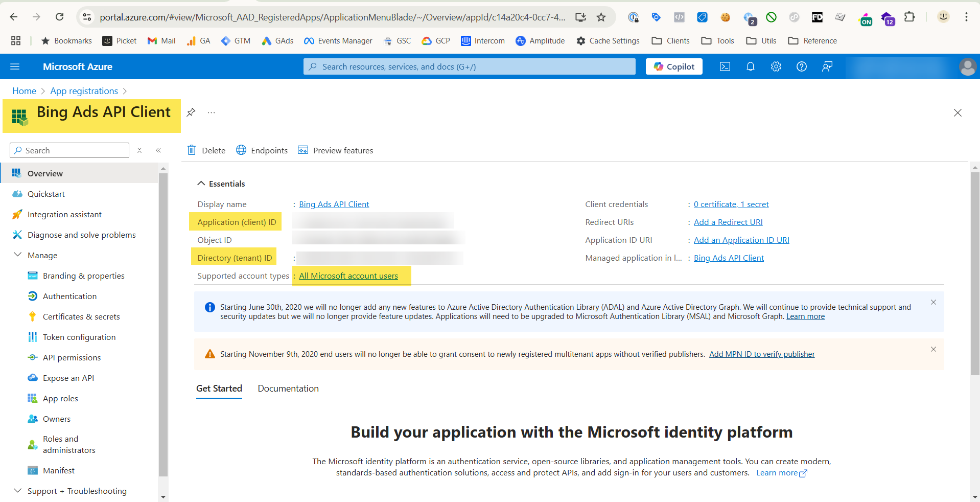Reload the page in the browser
Screen dimensions: 980x502
60,17
